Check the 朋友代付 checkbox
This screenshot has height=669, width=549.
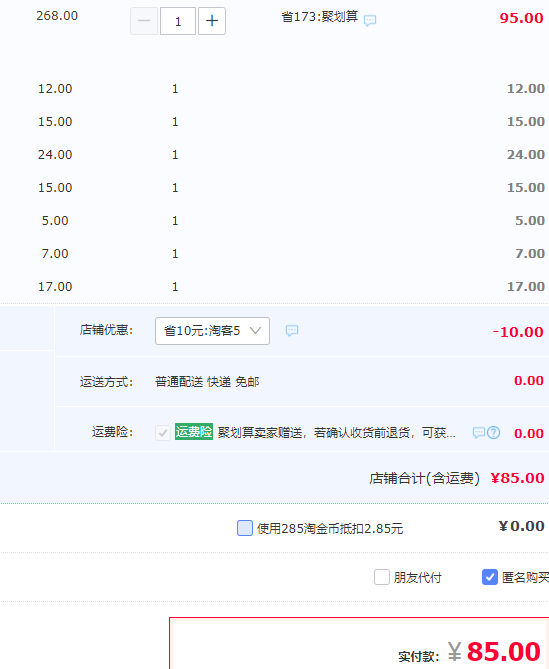tap(382, 577)
